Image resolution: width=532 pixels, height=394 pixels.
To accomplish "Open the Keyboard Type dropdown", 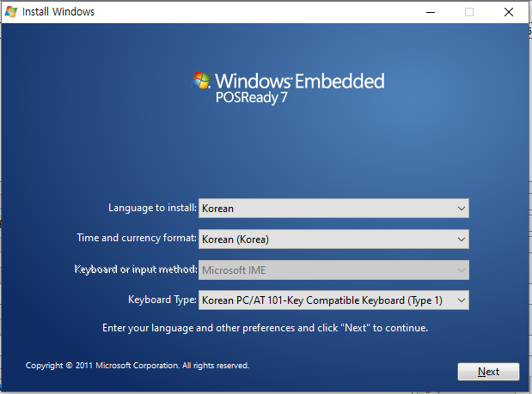I will tap(333, 300).
